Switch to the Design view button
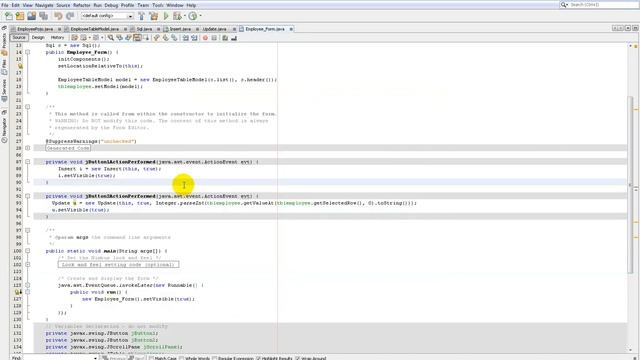Image resolution: width=640 pixels, height=360 pixels. point(38,38)
